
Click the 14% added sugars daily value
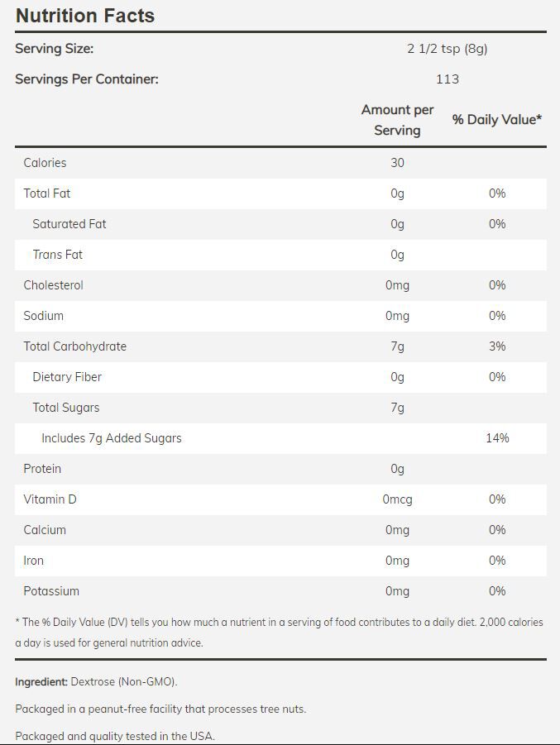[x=496, y=438]
